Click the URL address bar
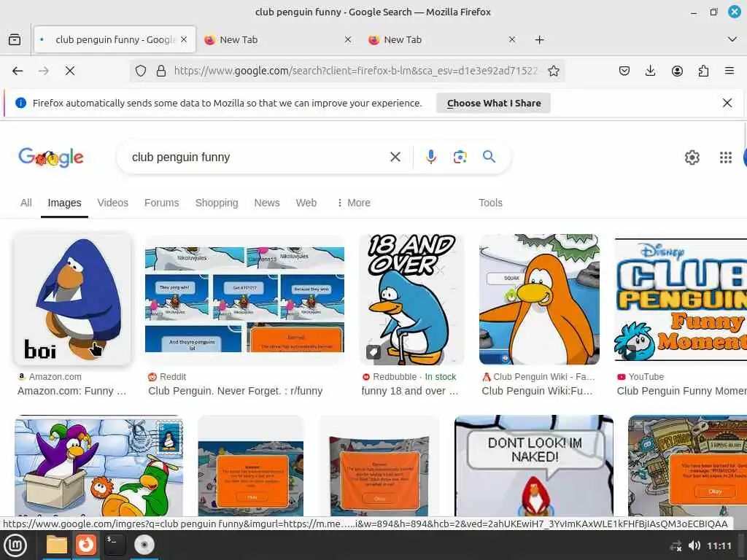This screenshot has height=560, width=747. tap(355, 71)
